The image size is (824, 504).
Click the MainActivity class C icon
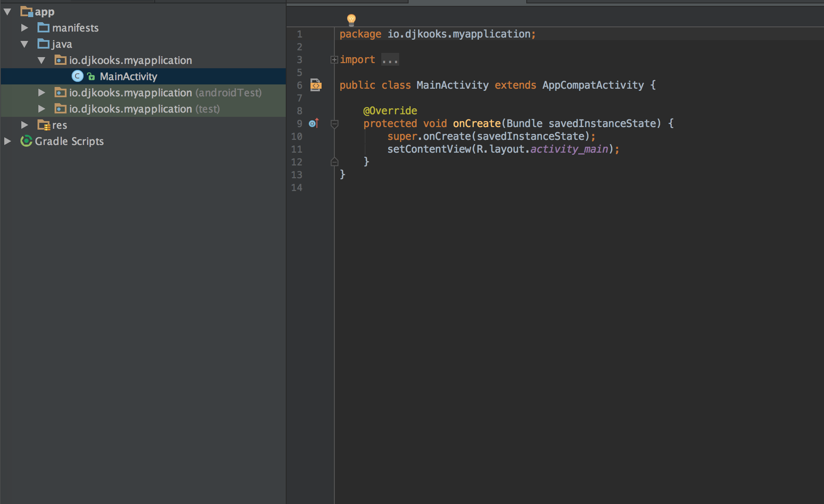pyautogui.click(x=77, y=76)
